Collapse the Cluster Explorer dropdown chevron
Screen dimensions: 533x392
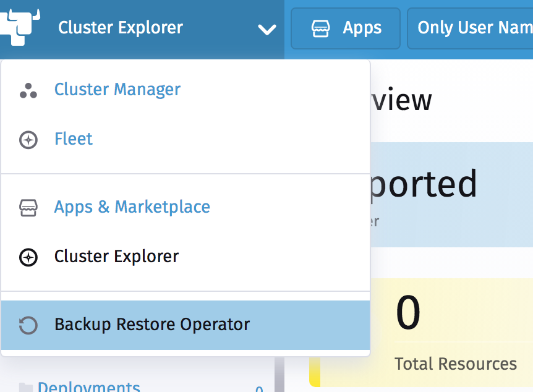tap(267, 30)
